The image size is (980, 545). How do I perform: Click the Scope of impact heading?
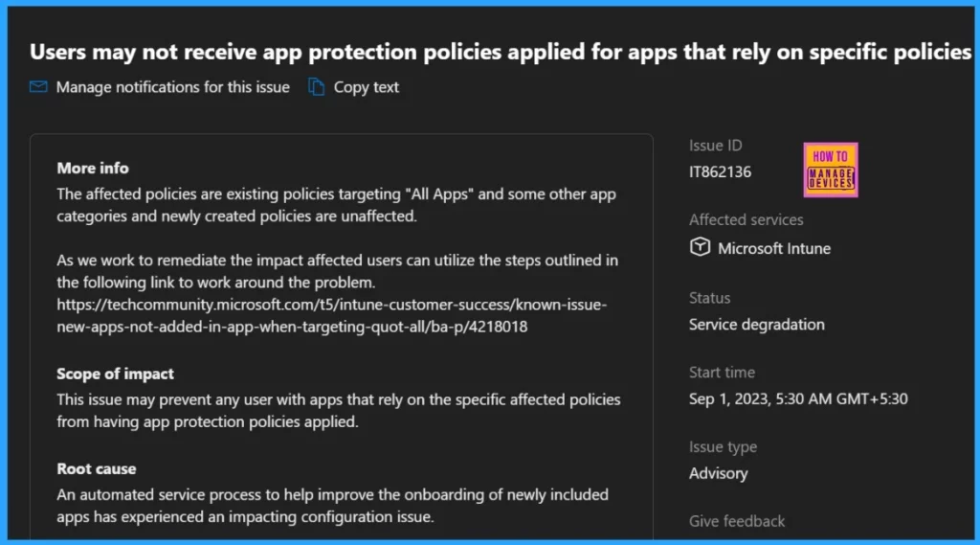coord(115,375)
